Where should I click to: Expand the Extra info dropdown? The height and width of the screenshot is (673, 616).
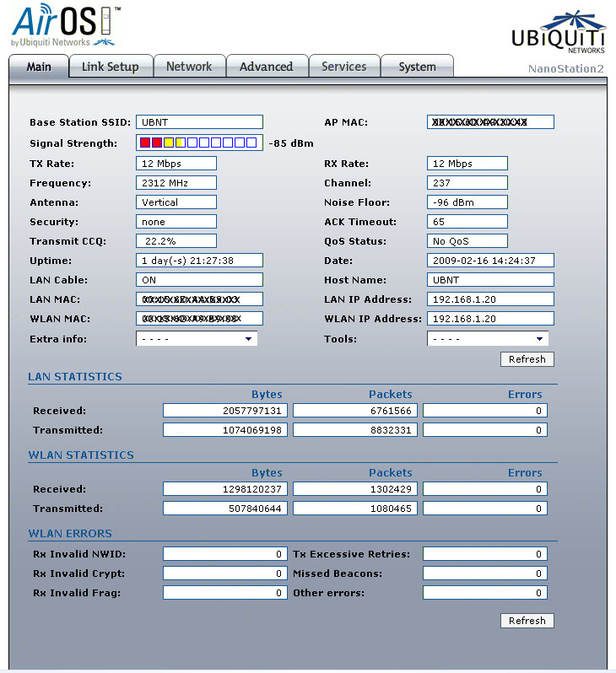pos(197,339)
